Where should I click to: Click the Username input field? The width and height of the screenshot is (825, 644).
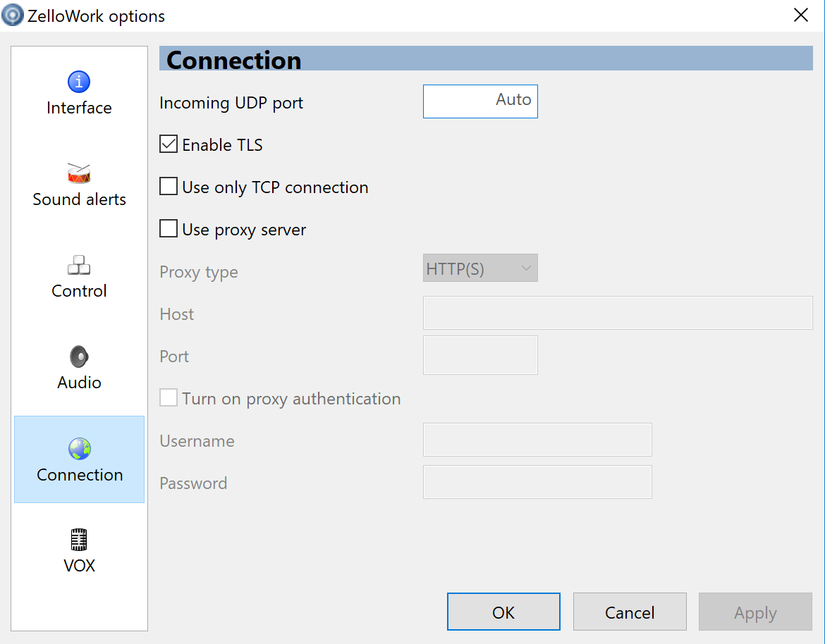click(x=537, y=440)
